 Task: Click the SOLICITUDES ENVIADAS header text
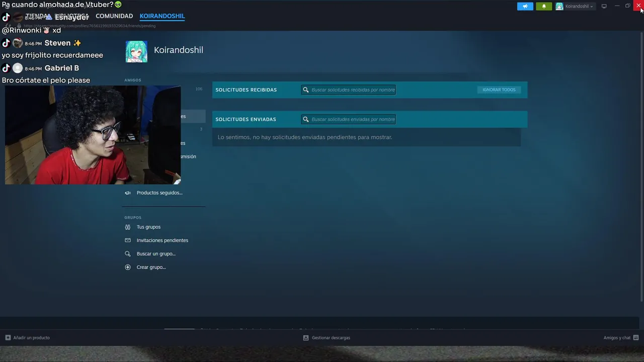[246, 120]
